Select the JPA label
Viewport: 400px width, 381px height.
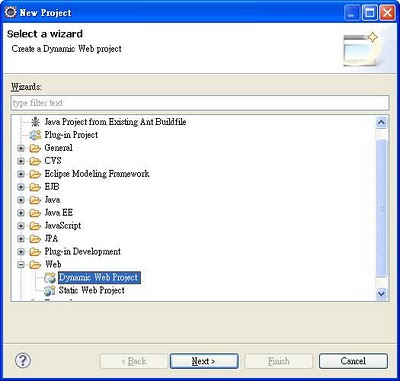[x=51, y=239]
